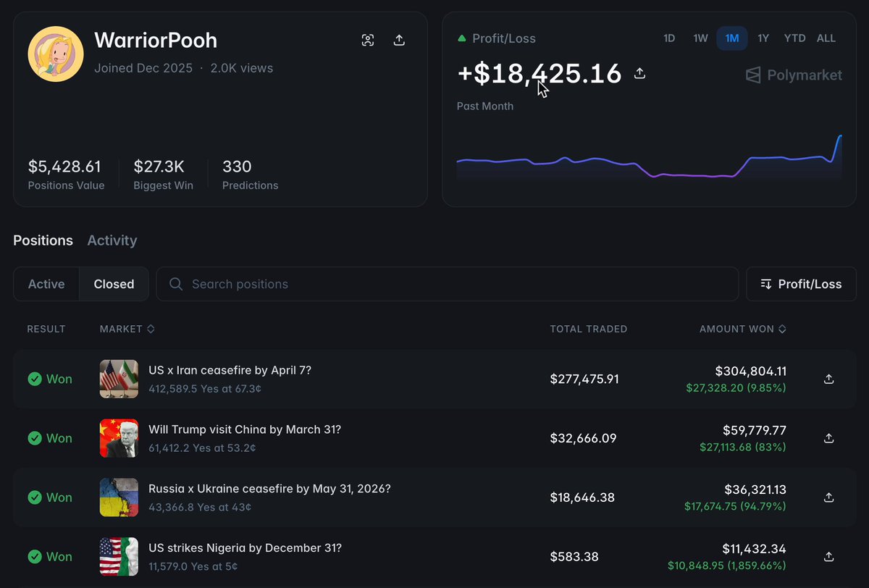
Task: Share the US x Iran ceasefire position
Action: point(829,379)
